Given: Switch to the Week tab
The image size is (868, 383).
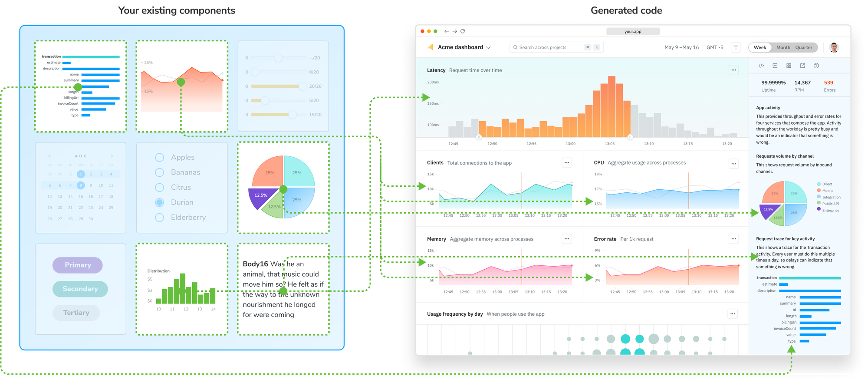Looking at the screenshot, I should (x=760, y=47).
